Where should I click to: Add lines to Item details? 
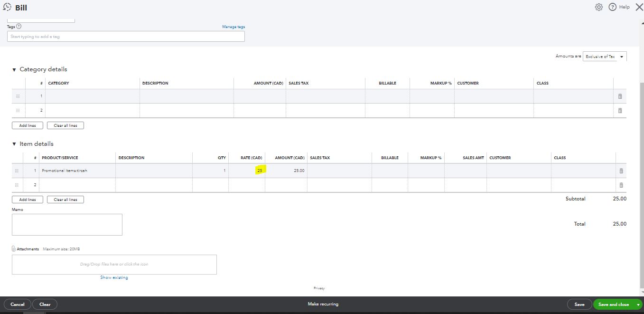(x=28, y=200)
